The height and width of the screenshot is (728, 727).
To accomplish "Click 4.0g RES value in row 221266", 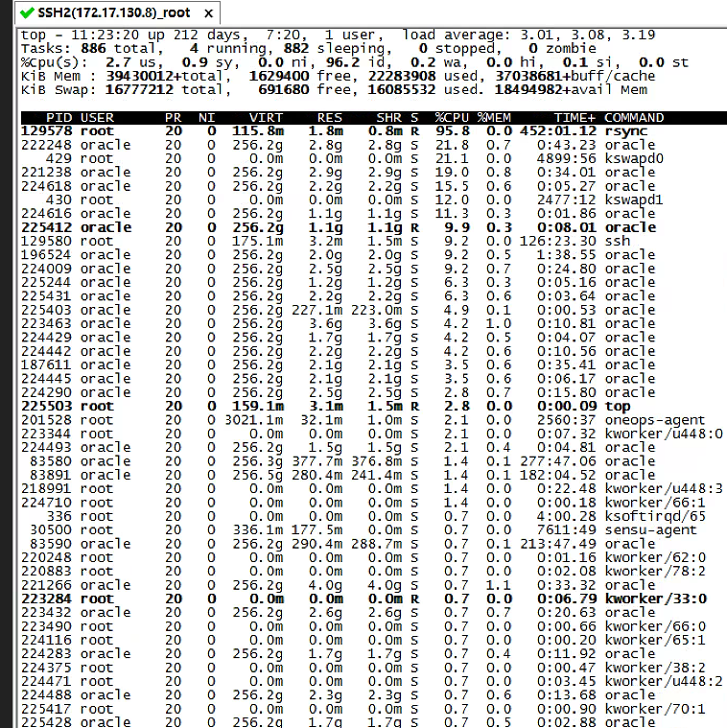I will 325,585.
